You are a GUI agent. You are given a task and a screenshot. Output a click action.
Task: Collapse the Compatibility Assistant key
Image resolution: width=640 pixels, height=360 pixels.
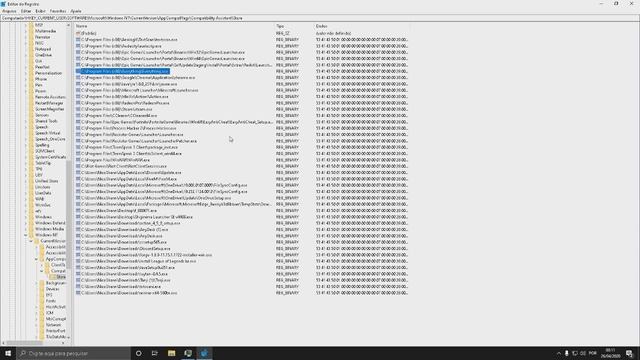tap(42, 271)
